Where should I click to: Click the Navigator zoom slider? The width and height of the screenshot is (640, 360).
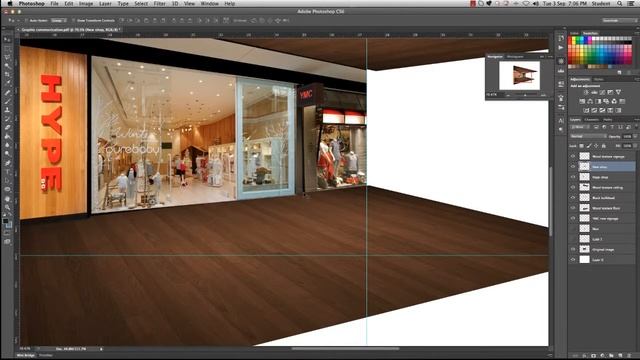tap(525, 95)
